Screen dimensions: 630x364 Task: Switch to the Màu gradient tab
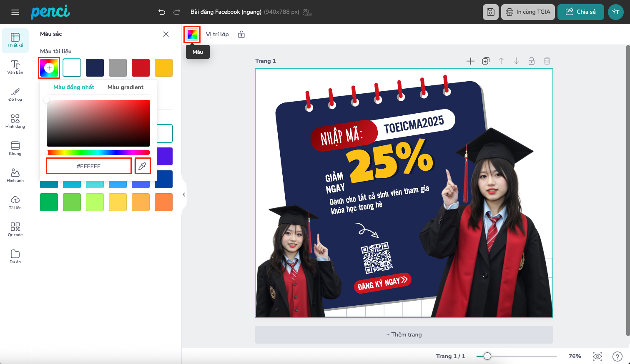coord(125,87)
